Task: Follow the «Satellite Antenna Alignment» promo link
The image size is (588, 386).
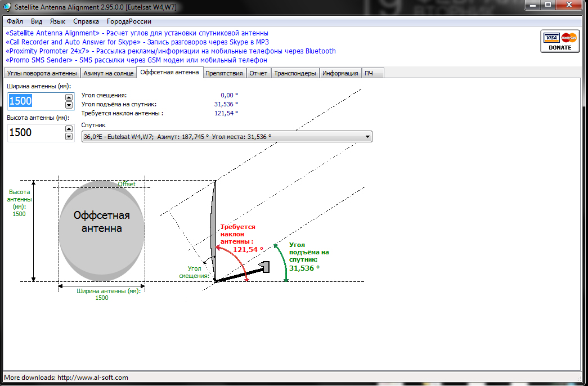Action: (x=137, y=33)
